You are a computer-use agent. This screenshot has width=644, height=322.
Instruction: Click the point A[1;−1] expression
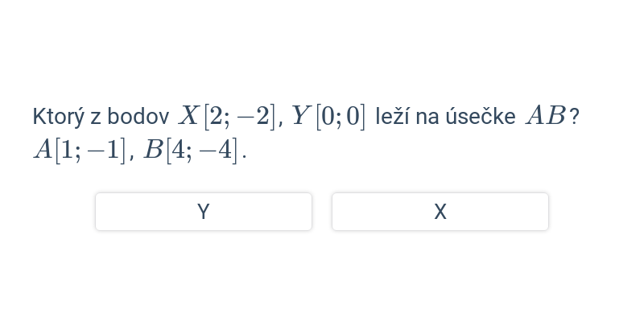coord(80,151)
